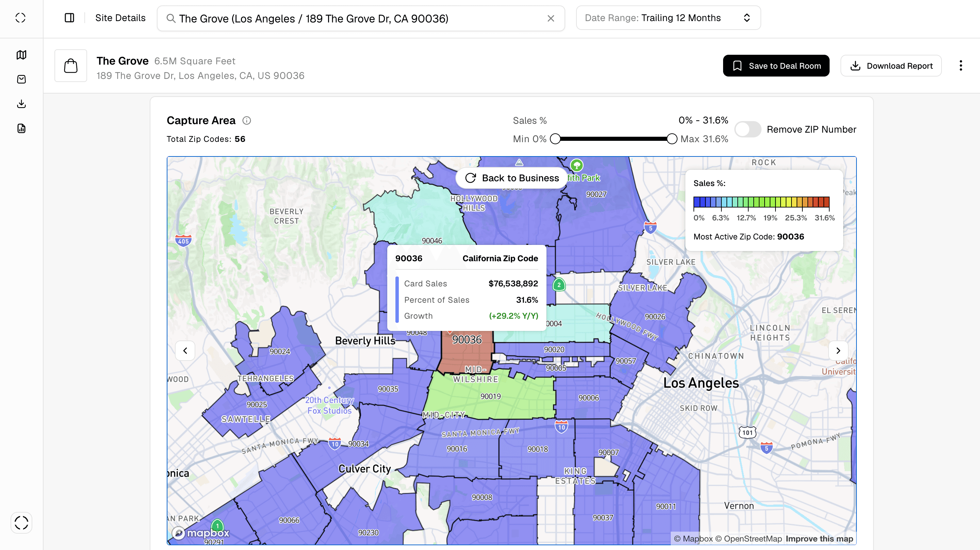This screenshot has height=550, width=980.
Task: Open the downloads sidebar icon
Action: pyautogui.click(x=21, y=104)
